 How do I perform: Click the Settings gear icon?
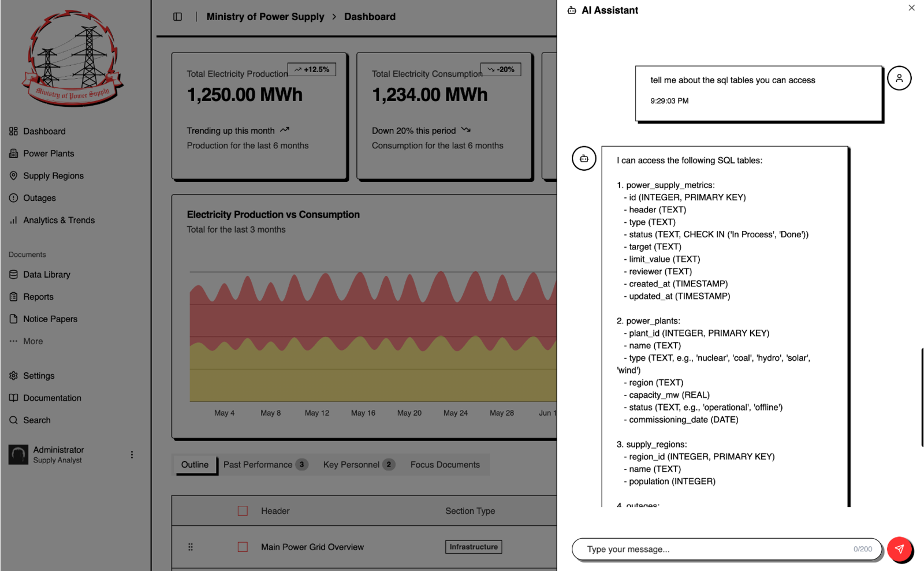(13, 376)
